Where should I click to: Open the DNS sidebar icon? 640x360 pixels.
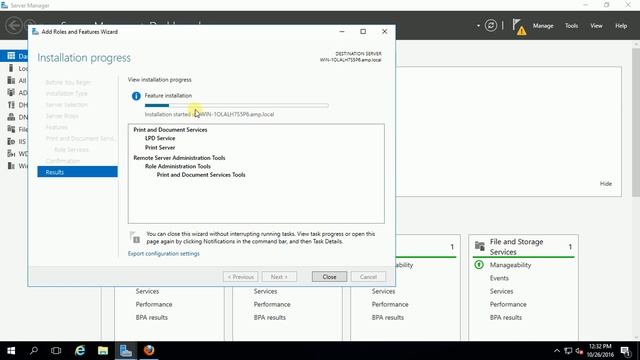pyautogui.click(x=11, y=117)
